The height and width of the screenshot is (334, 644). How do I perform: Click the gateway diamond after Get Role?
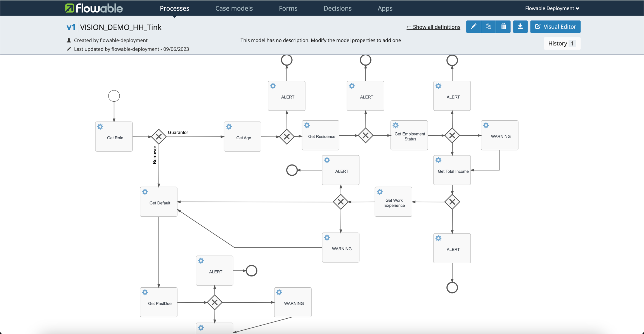[159, 137]
